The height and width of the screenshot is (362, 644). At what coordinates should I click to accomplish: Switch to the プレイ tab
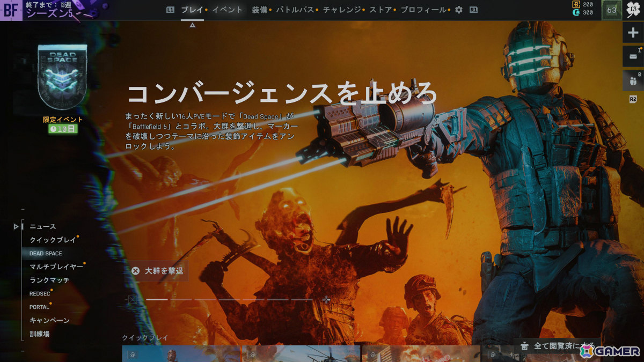[x=192, y=10]
